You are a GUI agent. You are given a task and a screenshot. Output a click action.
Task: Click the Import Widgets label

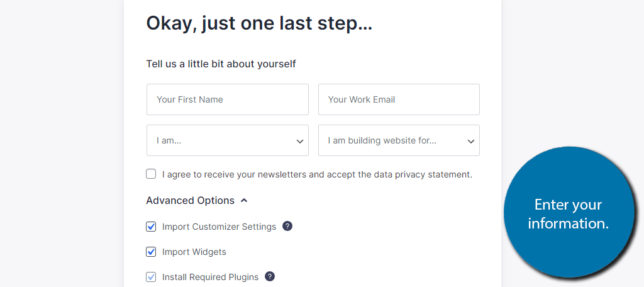194,252
